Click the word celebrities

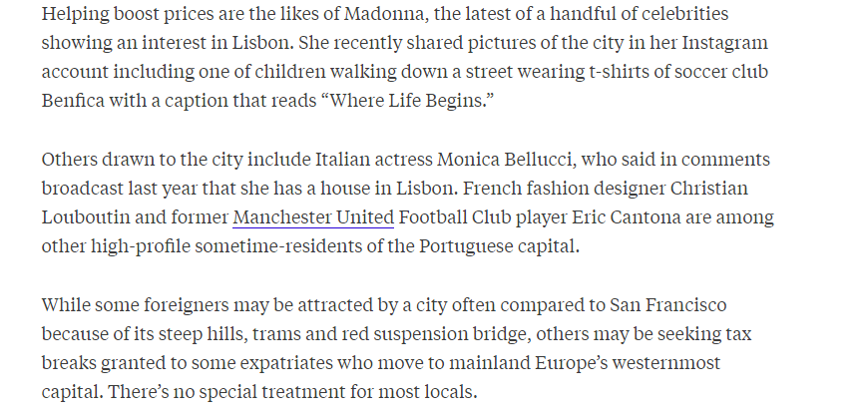664,14
